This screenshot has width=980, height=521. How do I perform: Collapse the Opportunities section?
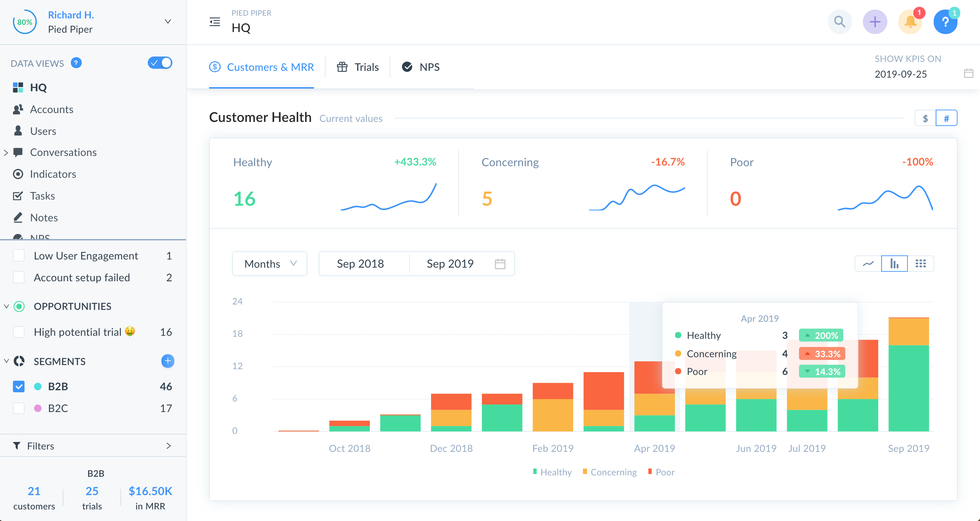6,306
